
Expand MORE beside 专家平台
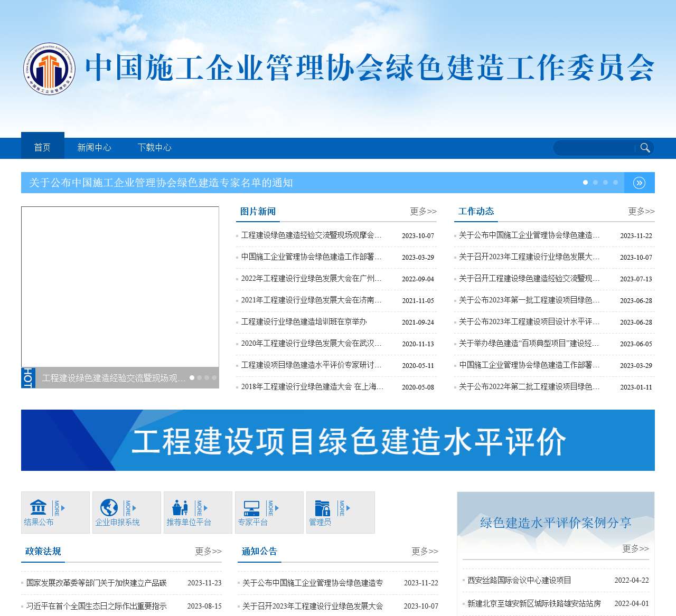point(271,508)
